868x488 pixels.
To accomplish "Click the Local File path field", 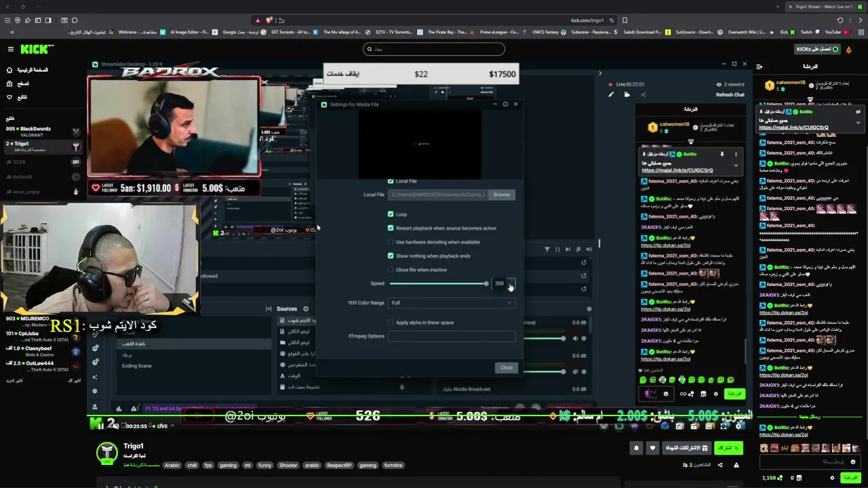I will [x=438, y=195].
